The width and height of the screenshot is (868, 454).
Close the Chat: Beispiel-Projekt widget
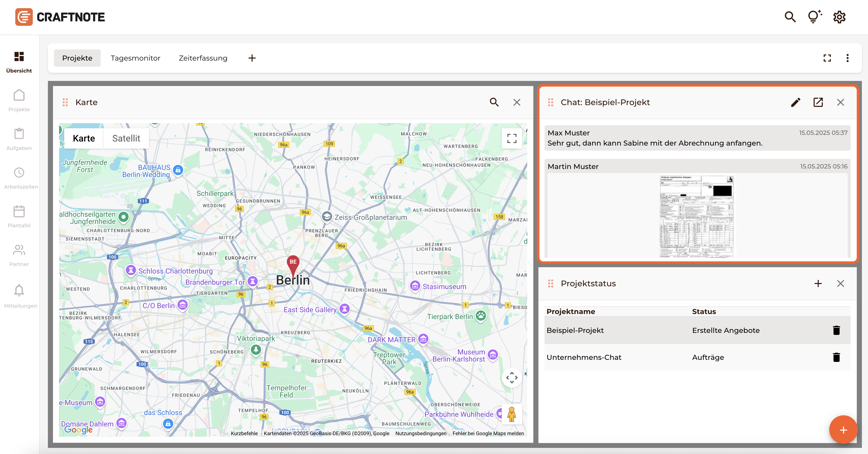841,102
